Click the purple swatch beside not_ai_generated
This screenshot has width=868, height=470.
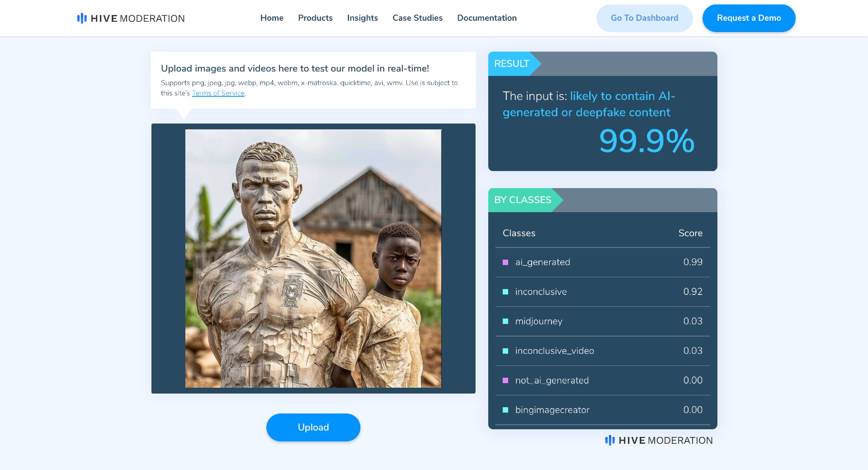pyautogui.click(x=505, y=380)
